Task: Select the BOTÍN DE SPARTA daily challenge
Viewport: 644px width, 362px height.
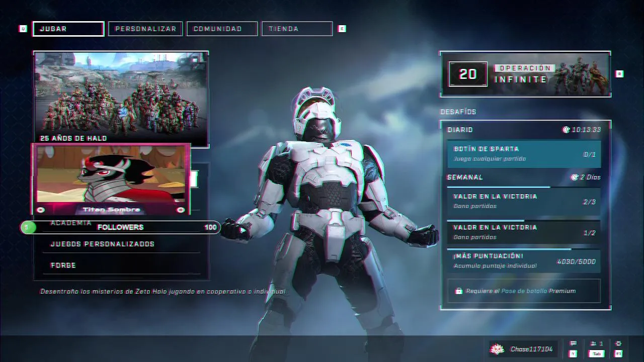Action: [x=524, y=153]
